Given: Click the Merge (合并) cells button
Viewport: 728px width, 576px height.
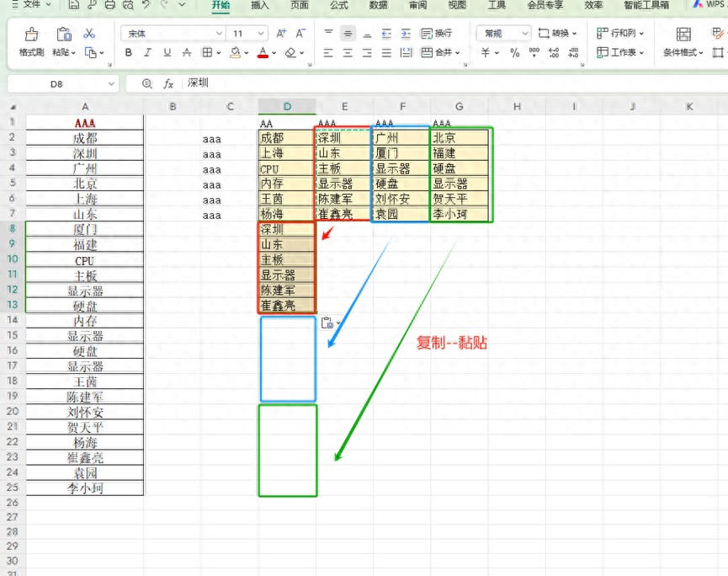Looking at the screenshot, I should click(440, 53).
